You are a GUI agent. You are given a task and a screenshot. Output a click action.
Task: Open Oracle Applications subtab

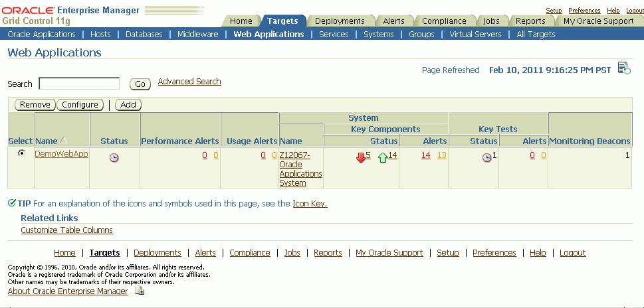[41, 35]
